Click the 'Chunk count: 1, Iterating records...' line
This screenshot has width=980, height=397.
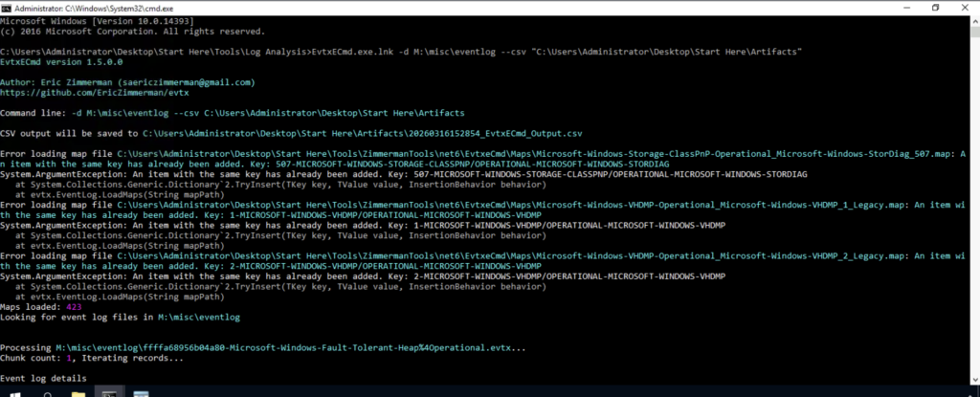91,357
